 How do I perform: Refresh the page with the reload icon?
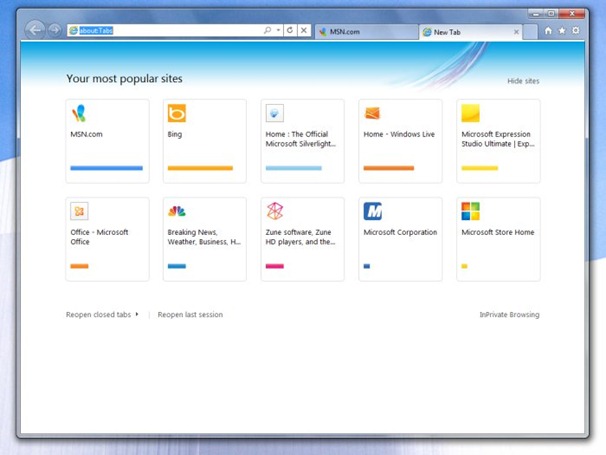290,30
